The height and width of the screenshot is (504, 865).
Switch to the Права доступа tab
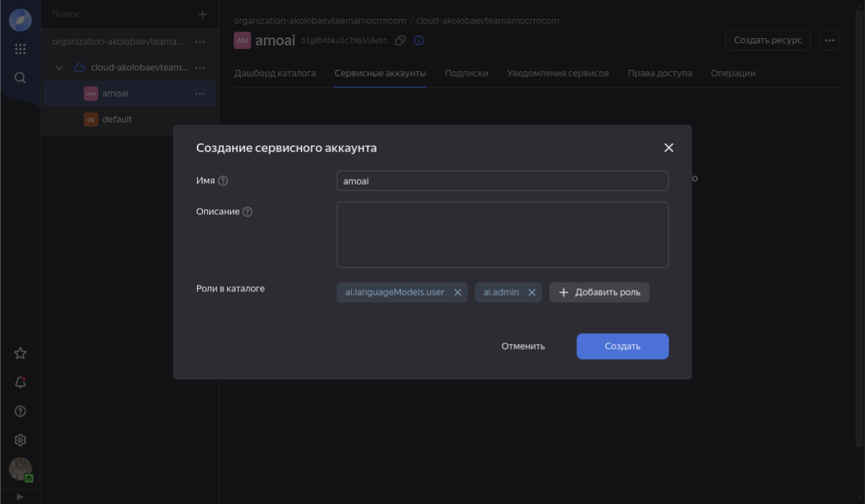point(659,74)
